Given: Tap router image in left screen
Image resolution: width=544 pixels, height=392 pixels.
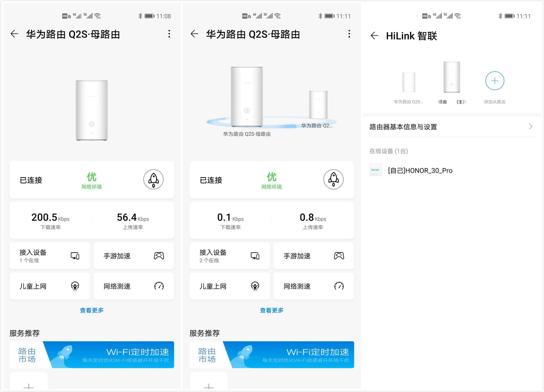Looking at the screenshot, I should pos(92,110).
